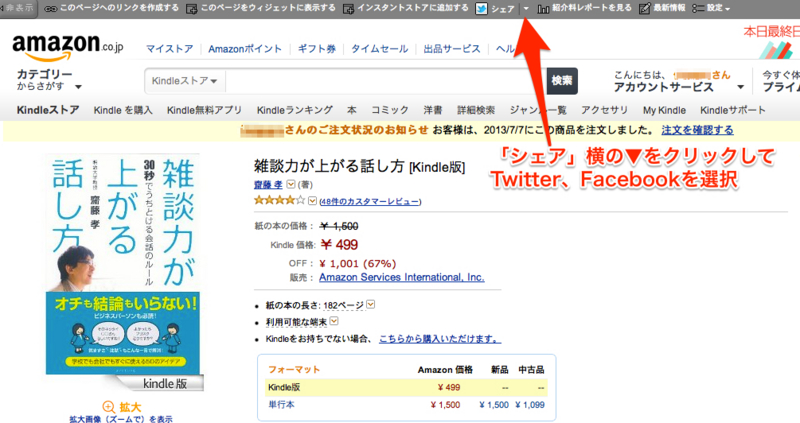Viewport: 800px width, 423px height.
Task: Click 単行本 format link
Action: (x=281, y=405)
